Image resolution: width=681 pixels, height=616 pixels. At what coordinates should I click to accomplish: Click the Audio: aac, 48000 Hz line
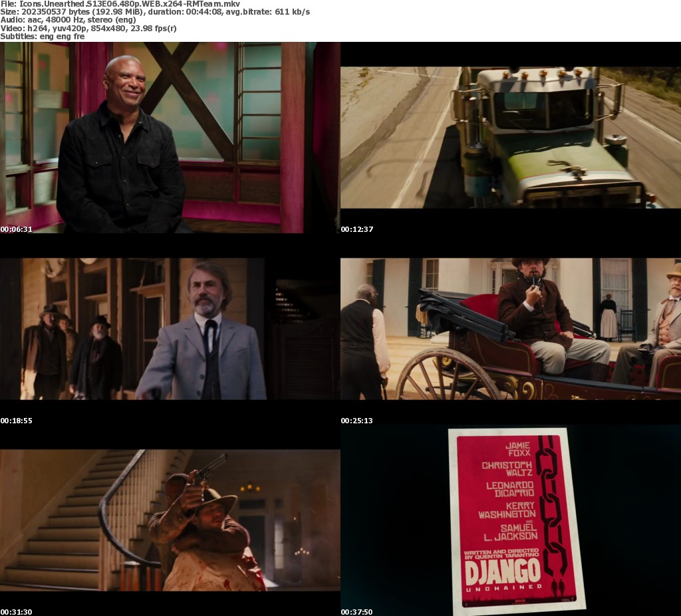click(68, 20)
